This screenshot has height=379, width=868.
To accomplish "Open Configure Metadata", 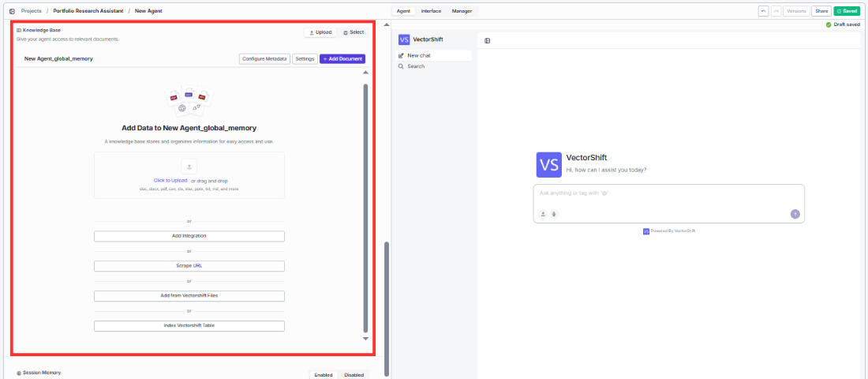I will click(264, 58).
